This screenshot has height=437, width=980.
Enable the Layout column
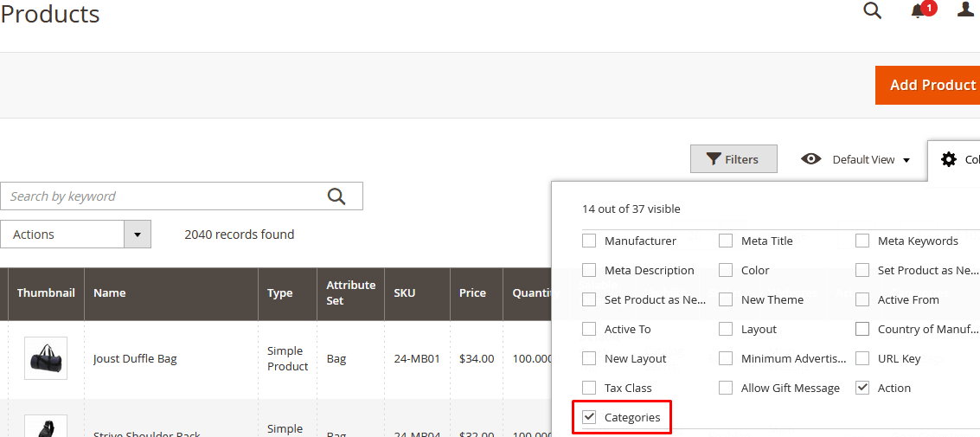coord(726,329)
